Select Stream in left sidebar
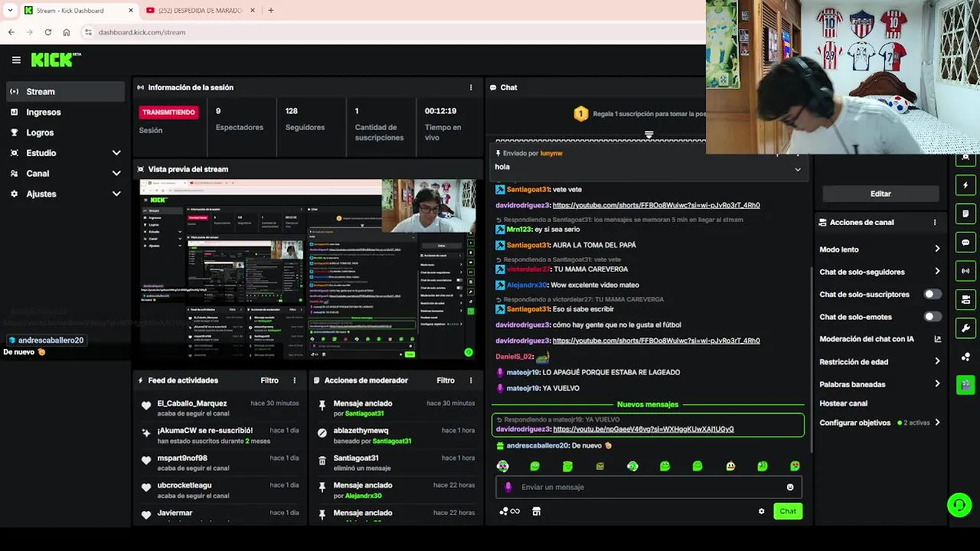This screenshot has width=980, height=551. pos(65,92)
